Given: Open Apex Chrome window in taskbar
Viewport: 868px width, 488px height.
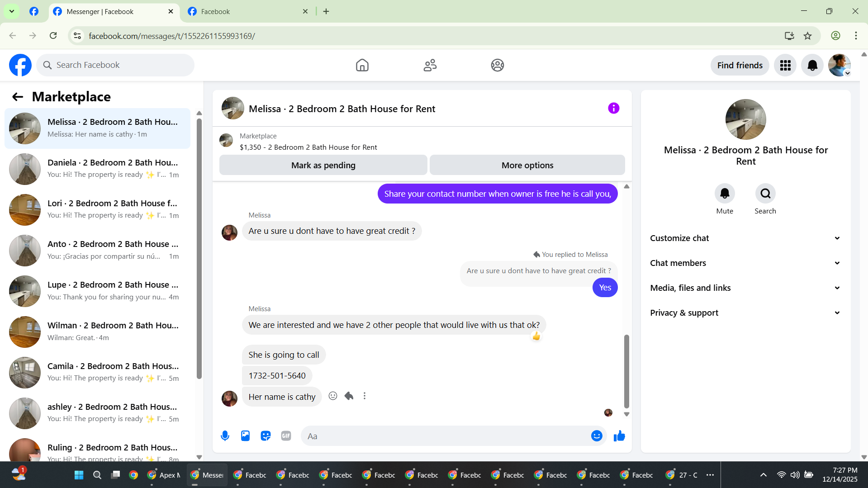Looking at the screenshot, I should [x=164, y=475].
